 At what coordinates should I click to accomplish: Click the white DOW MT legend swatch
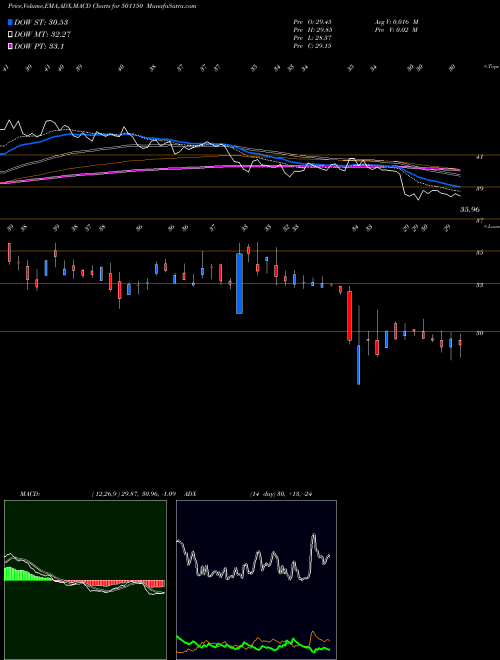(11, 35)
